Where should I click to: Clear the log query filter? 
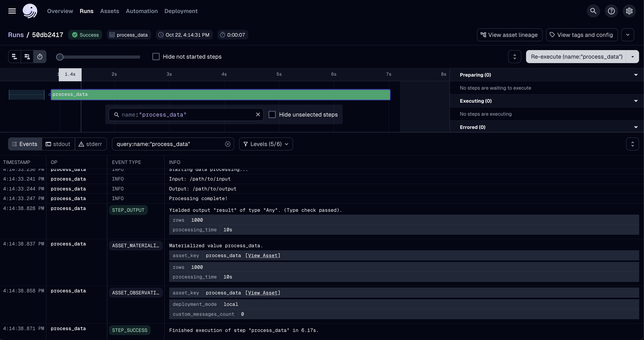228,144
